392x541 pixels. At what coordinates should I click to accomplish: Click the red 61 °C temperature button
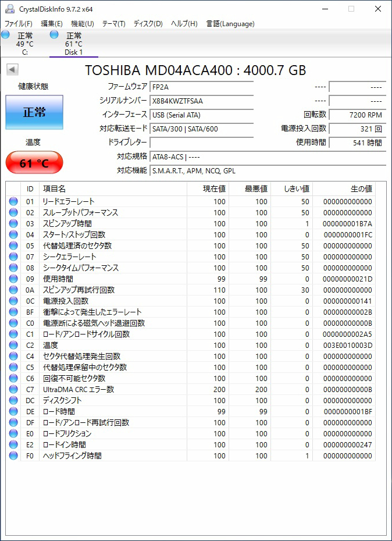point(34,162)
